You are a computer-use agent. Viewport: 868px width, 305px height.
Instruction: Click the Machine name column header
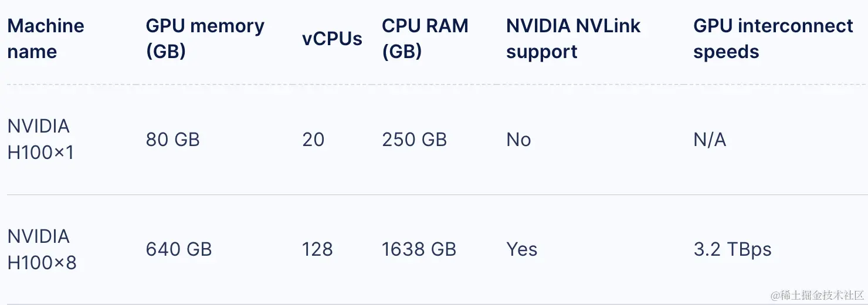pyautogui.click(x=46, y=39)
